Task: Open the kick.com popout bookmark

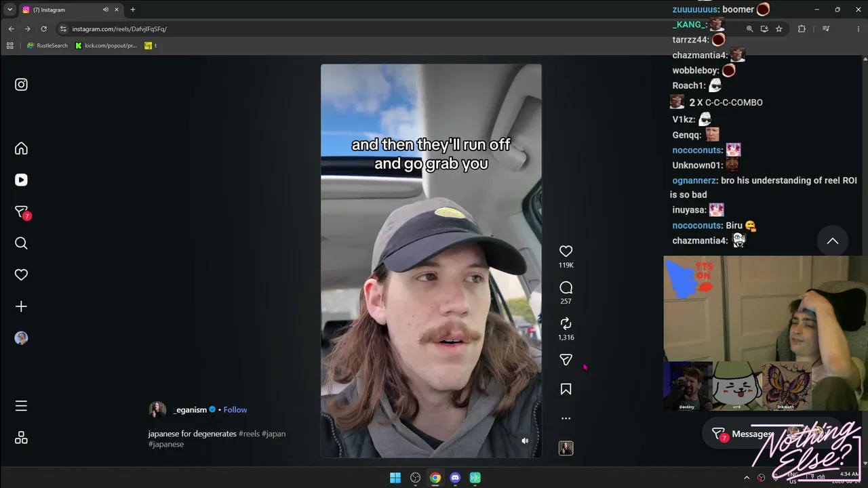Action: pos(106,45)
